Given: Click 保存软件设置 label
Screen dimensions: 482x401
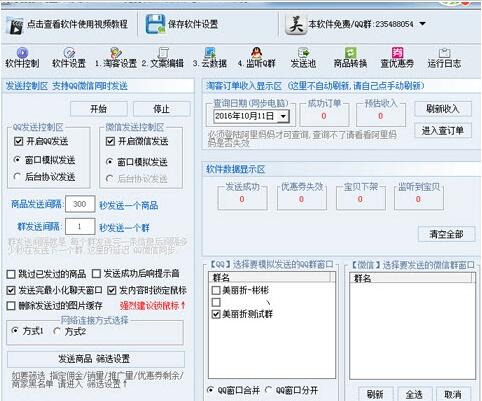Looking at the screenshot, I should [193, 24].
